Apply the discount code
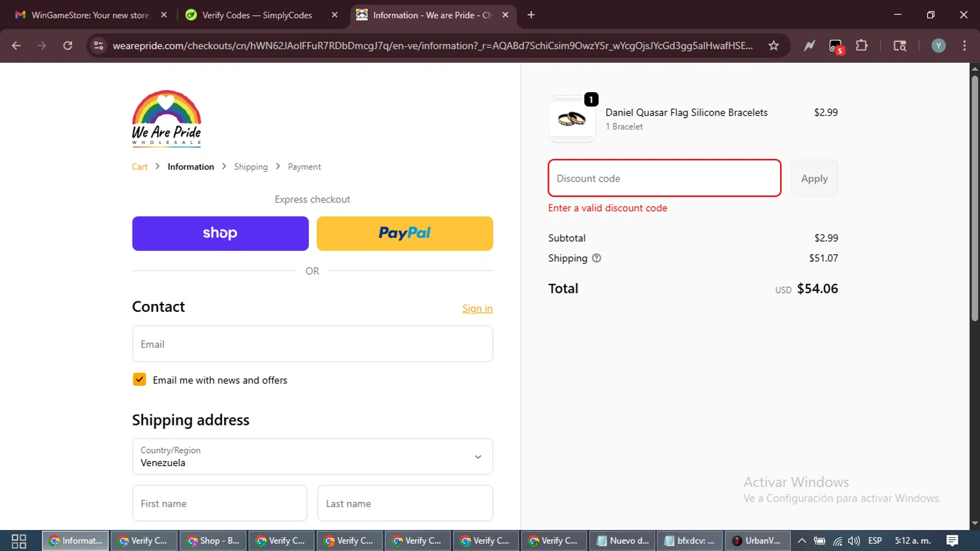This screenshot has height=551, width=980. click(x=814, y=178)
